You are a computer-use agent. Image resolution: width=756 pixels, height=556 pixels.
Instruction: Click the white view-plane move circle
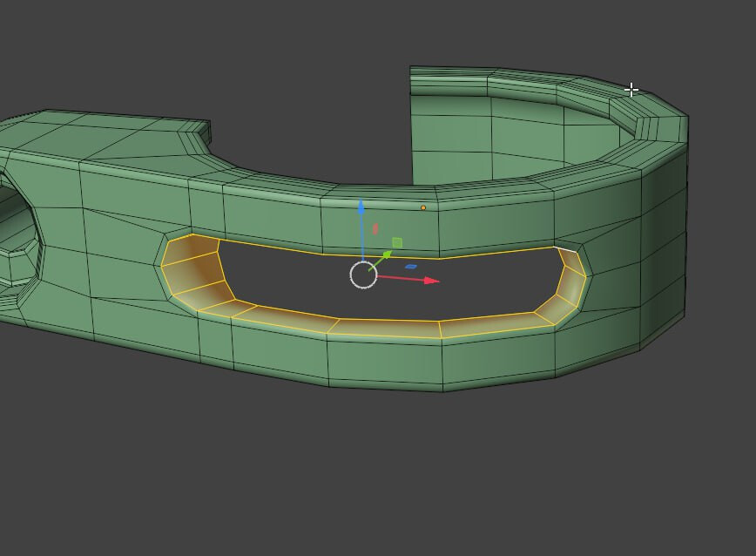pyautogui.click(x=363, y=275)
